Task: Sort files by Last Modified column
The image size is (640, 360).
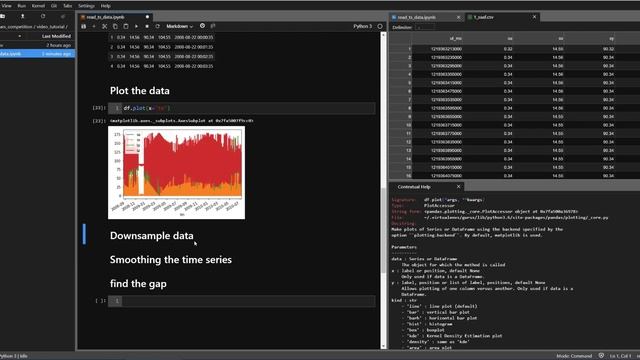Action: click(x=56, y=36)
